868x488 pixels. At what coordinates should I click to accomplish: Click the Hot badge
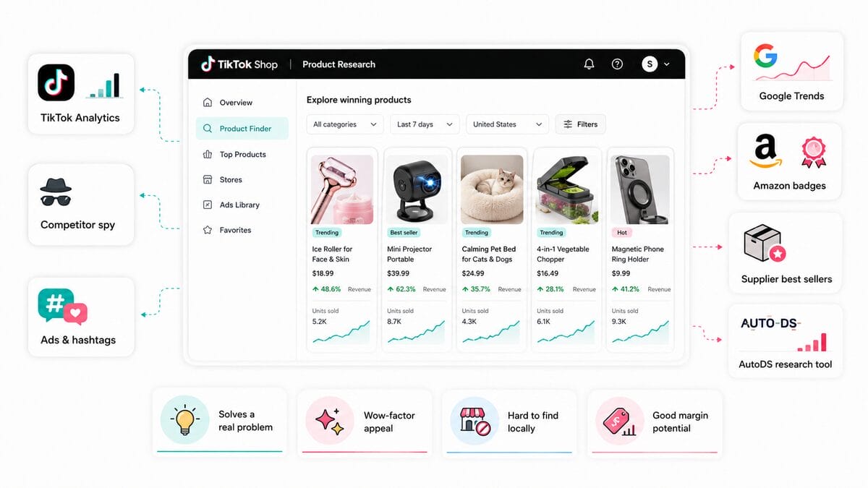coord(622,233)
